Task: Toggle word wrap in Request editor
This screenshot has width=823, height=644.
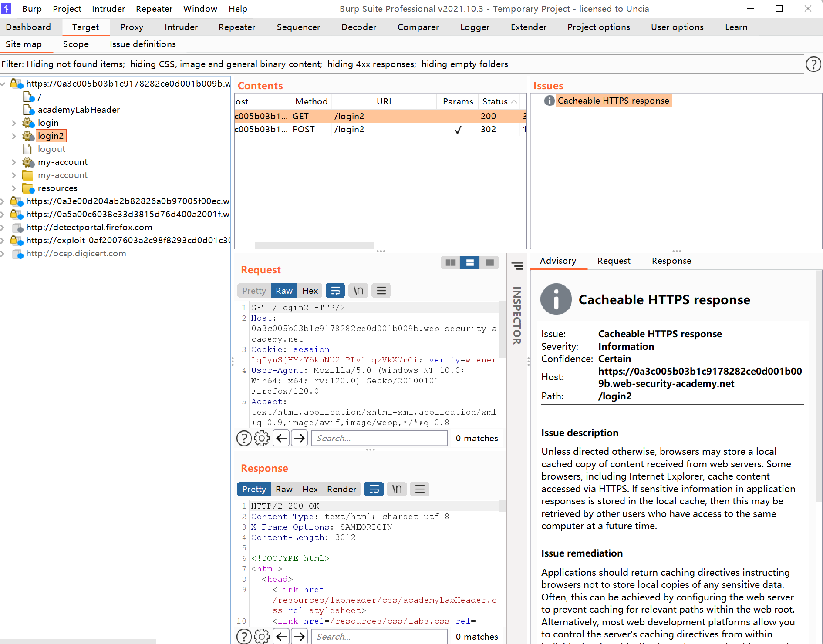Action: [x=335, y=291]
